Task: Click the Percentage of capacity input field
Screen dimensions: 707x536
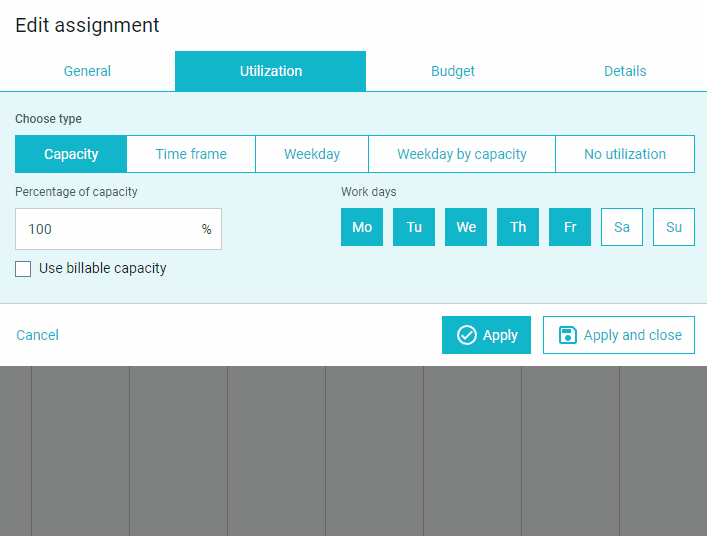Action: (x=118, y=229)
